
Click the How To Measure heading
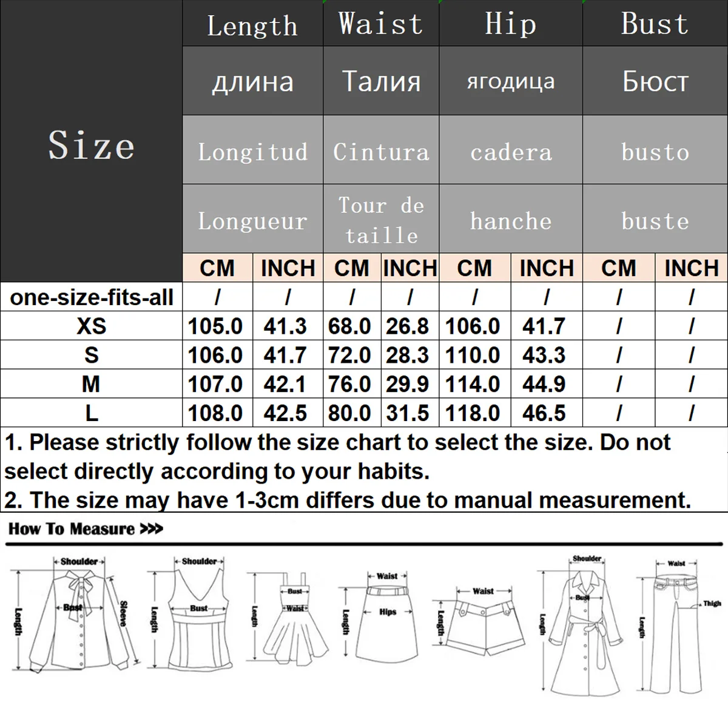tap(86, 529)
